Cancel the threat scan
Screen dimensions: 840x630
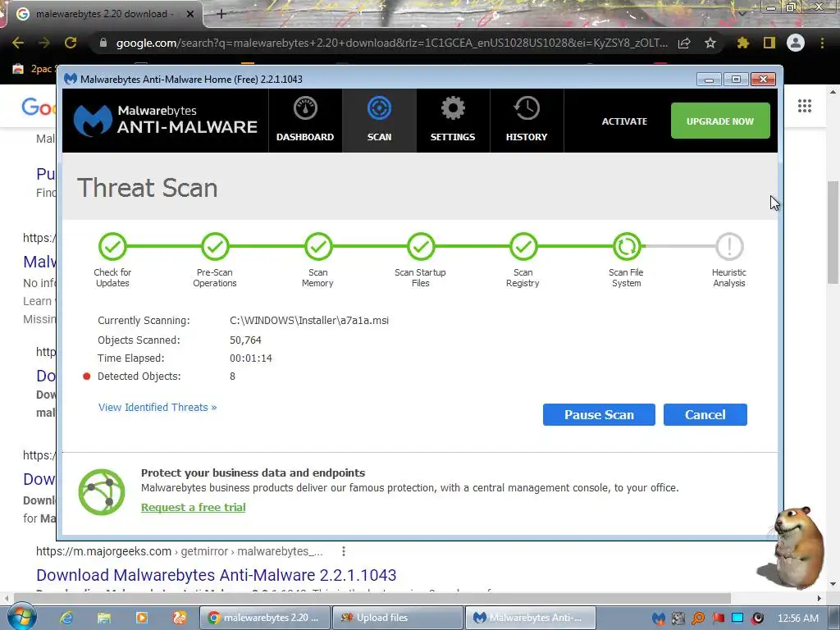point(705,414)
